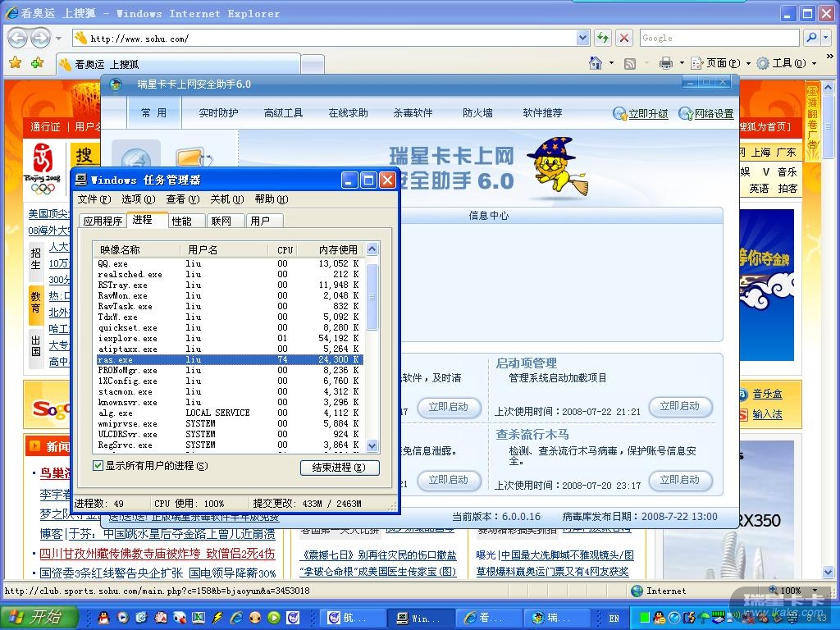Click the lightning bolt quick launch icon

pyautogui.click(x=217, y=618)
